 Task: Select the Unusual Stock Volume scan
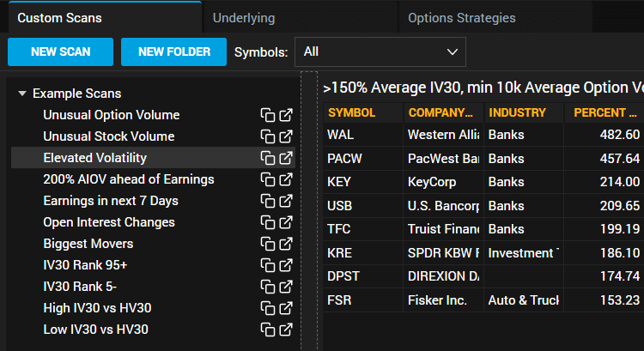tap(109, 136)
